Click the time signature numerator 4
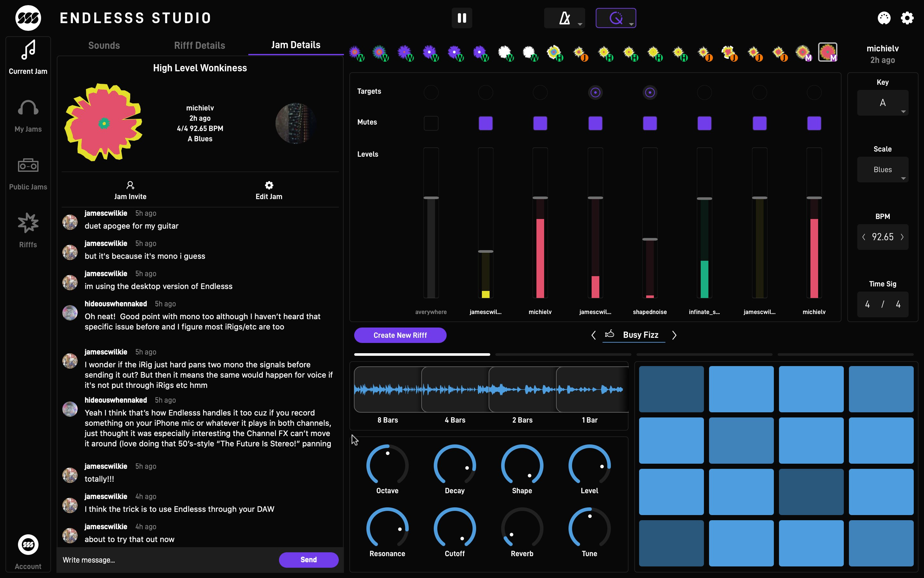The width and height of the screenshot is (924, 578). coord(868,304)
